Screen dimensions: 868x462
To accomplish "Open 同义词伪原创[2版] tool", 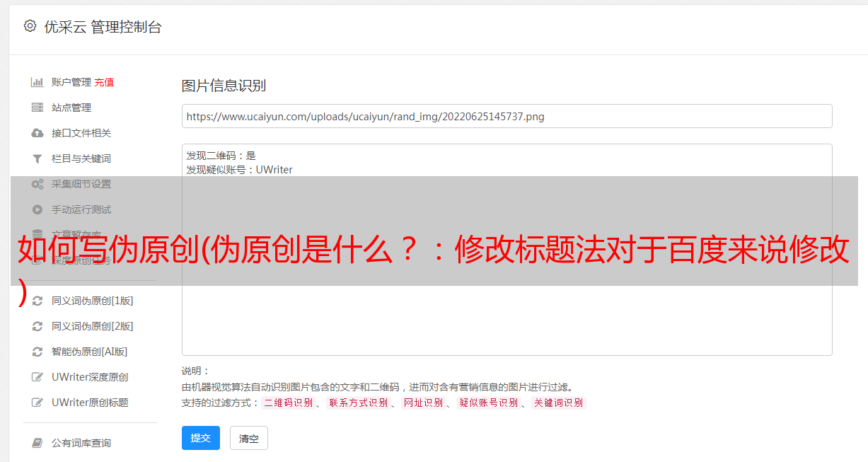I will [x=92, y=326].
